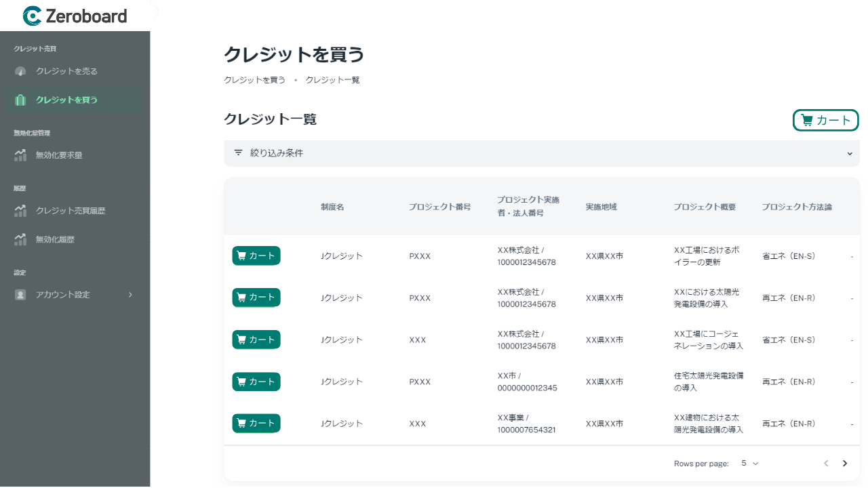Click the previous page arrow in pagination
The width and height of the screenshot is (868, 488).
pyautogui.click(x=826, y=463)
